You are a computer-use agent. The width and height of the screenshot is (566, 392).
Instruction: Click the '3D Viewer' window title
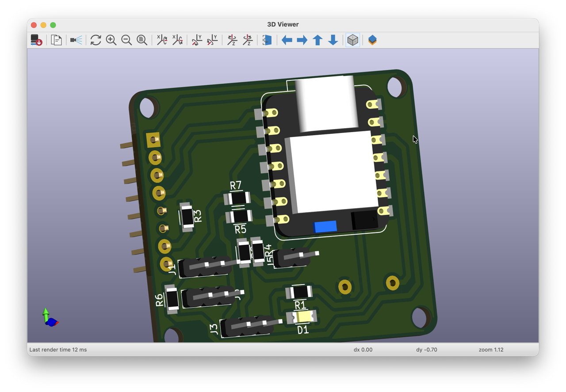click(283, 24)
